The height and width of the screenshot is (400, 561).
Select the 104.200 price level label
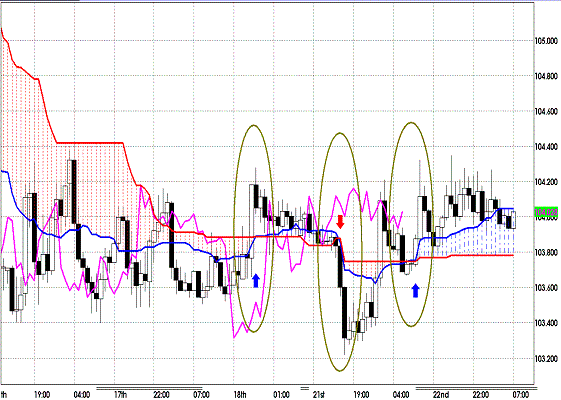coord(546,182)
